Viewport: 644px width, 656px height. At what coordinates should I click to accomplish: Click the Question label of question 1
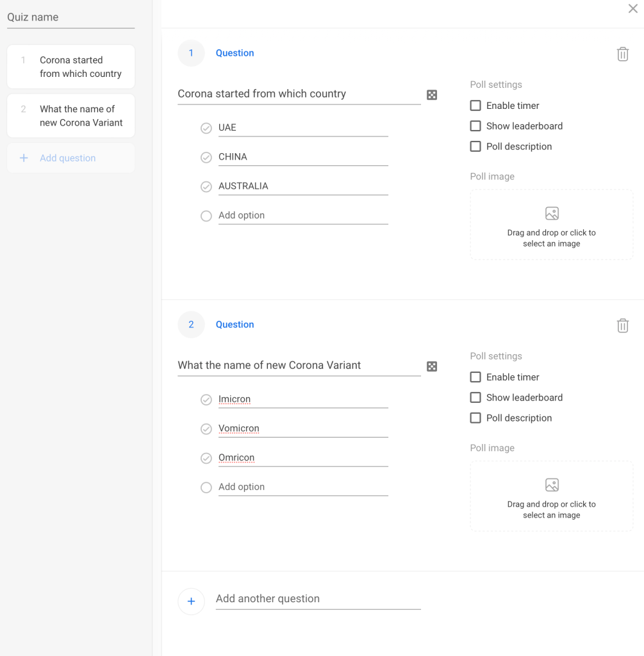(x=235, y=53)
